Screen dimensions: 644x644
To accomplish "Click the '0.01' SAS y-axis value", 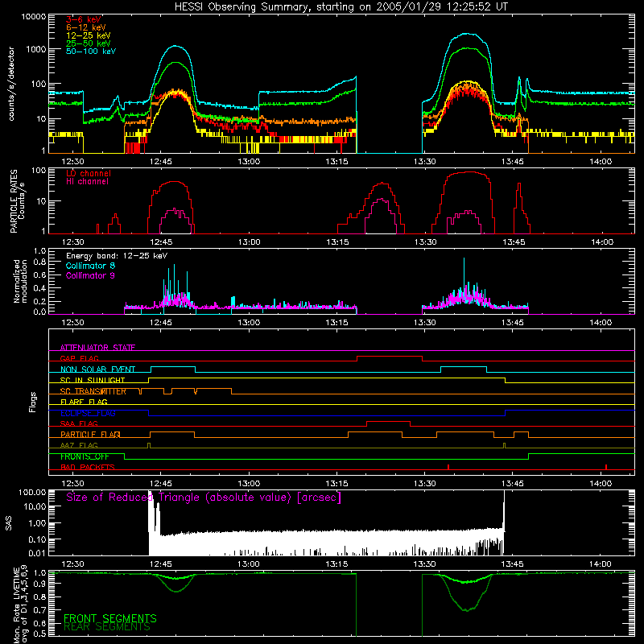I will (x=37, y=553).
